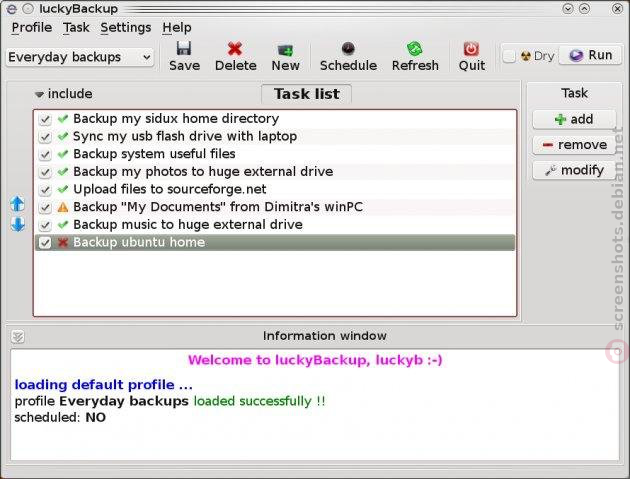Click warning icon on Dimitra's winPC task
The width and height of the screenshot is (630, 479).
[x=63, y=207]
